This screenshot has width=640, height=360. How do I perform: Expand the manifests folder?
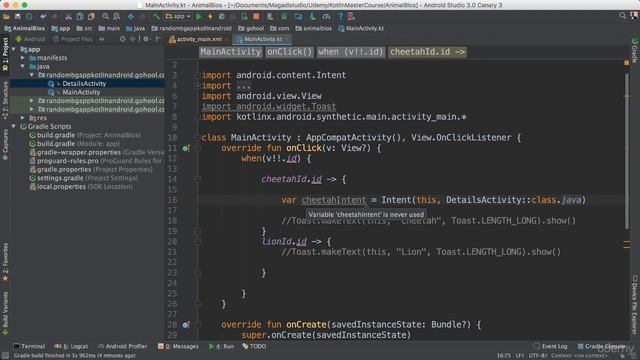[x=23, y=58]
